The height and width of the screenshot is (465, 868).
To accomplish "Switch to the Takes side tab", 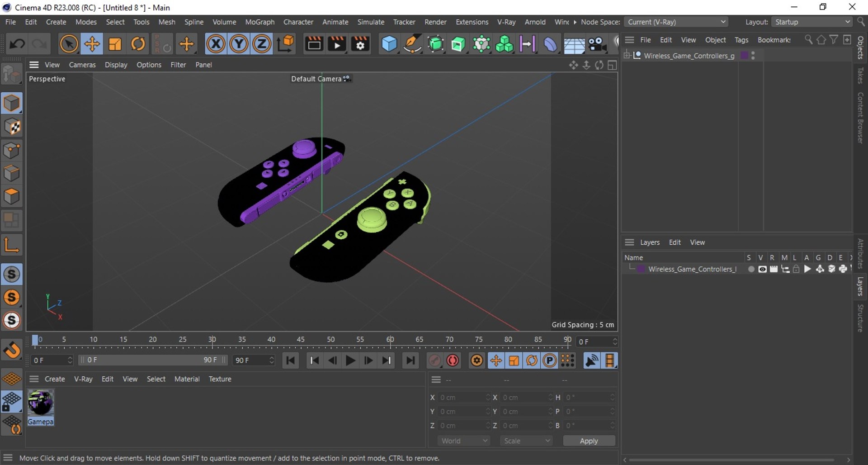I will [860, 76].
